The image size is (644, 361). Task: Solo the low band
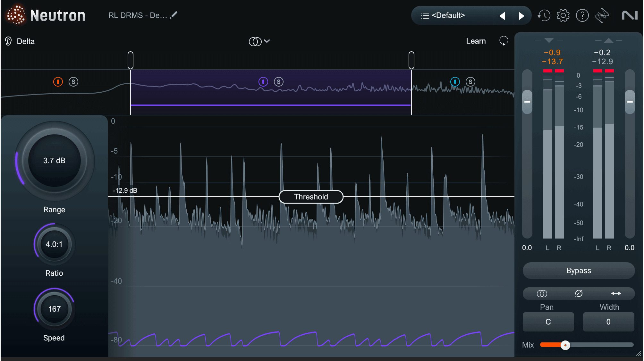(x=73, y=82)
